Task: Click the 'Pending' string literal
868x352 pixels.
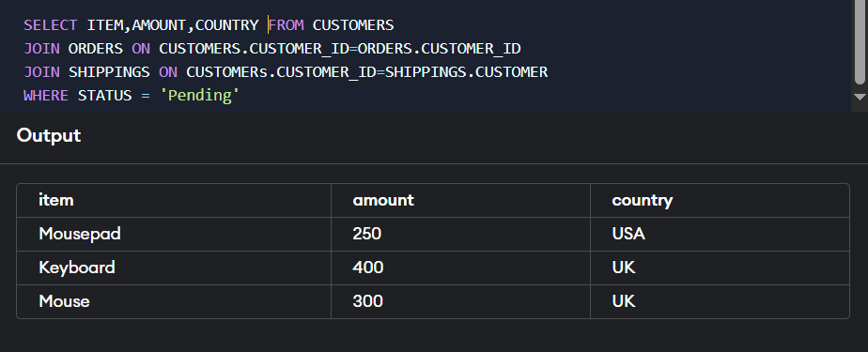Action: click(x=199, y=95)
